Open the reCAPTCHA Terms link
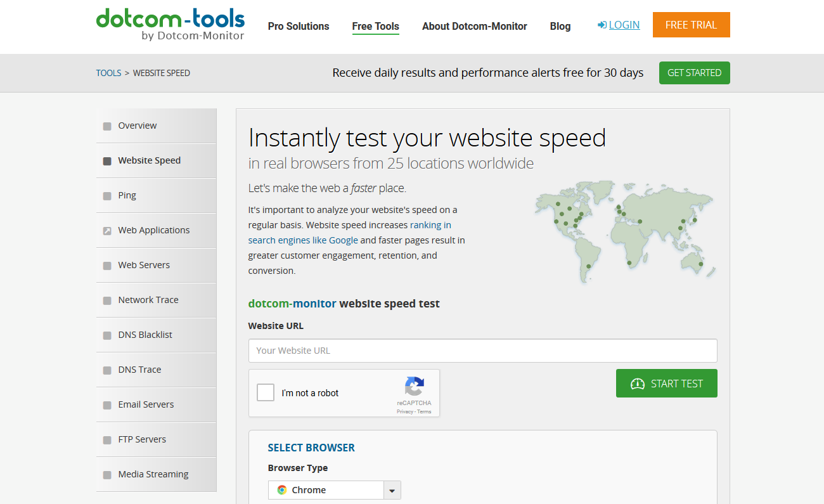The image size is (824, 504). coord(424,411)
